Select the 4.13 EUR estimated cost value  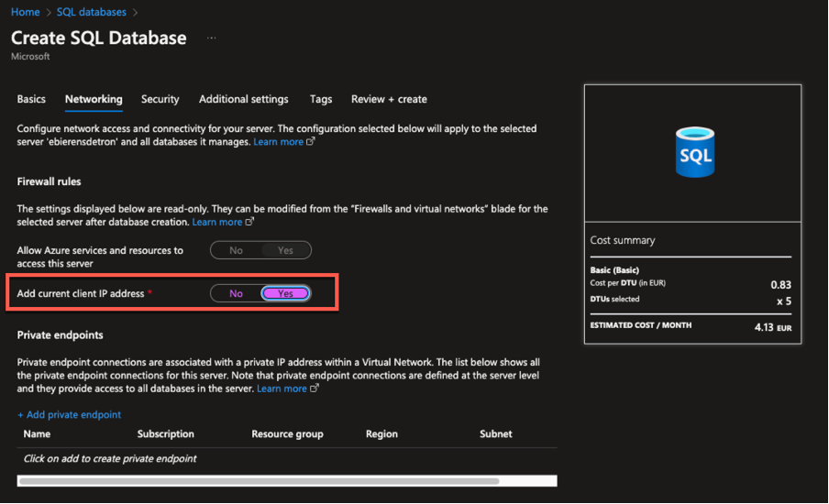[773, 327]
